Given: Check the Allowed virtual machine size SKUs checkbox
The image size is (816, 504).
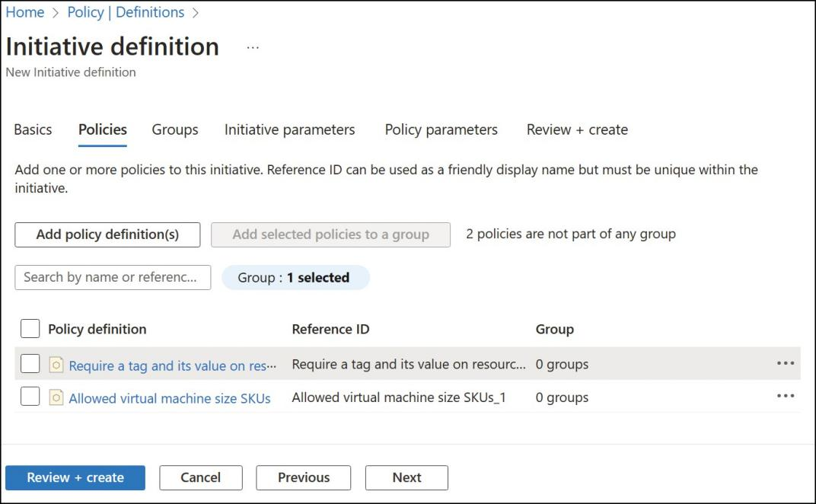Looking at the screenshot, I should click(30, 396).
